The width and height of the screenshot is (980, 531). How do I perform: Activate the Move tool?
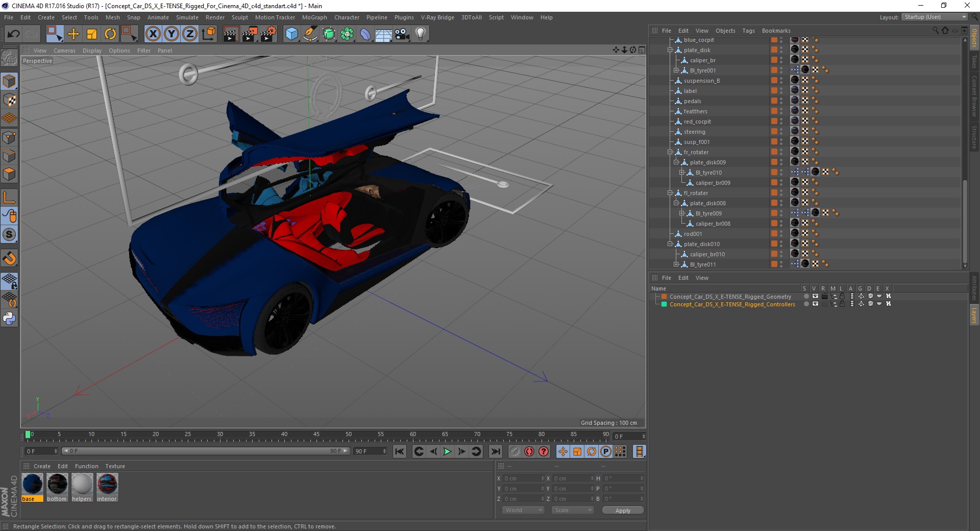tap(73, 34)
